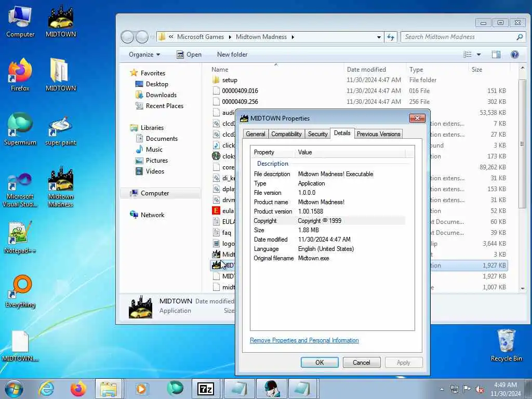Screen dimensions: 532x399
Task: Sort by Date modified column header
Action: [375, 70]
